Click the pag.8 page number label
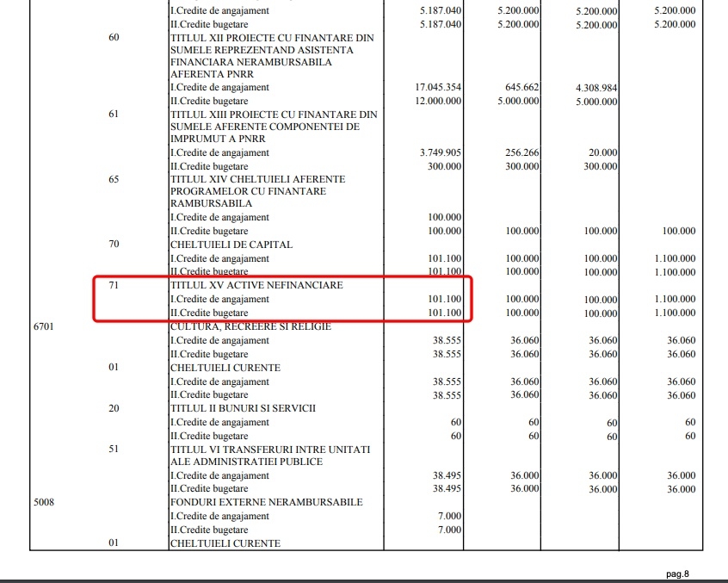This screenshot has width=728, height=583. [677, 574]
